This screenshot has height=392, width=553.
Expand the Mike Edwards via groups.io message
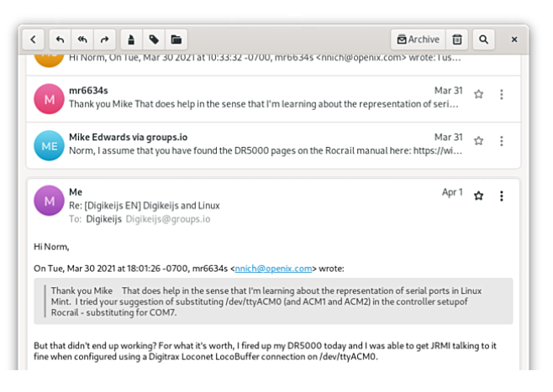252,144
